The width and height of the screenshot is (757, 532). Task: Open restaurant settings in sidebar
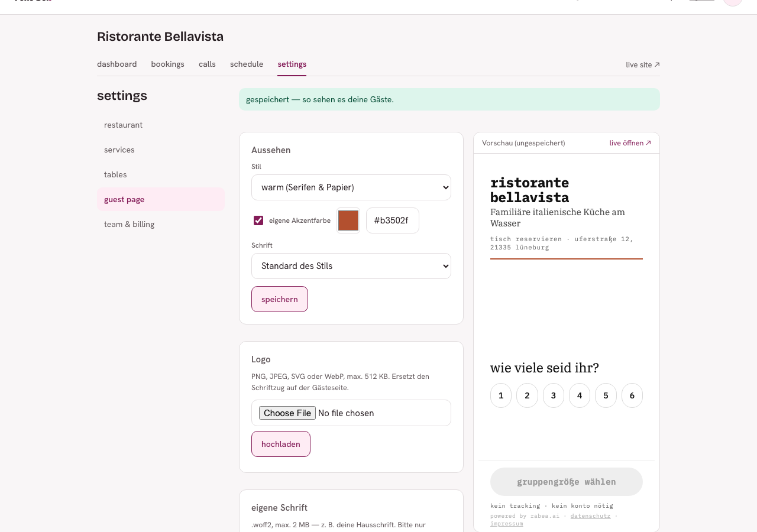click(x=161, y=125)
